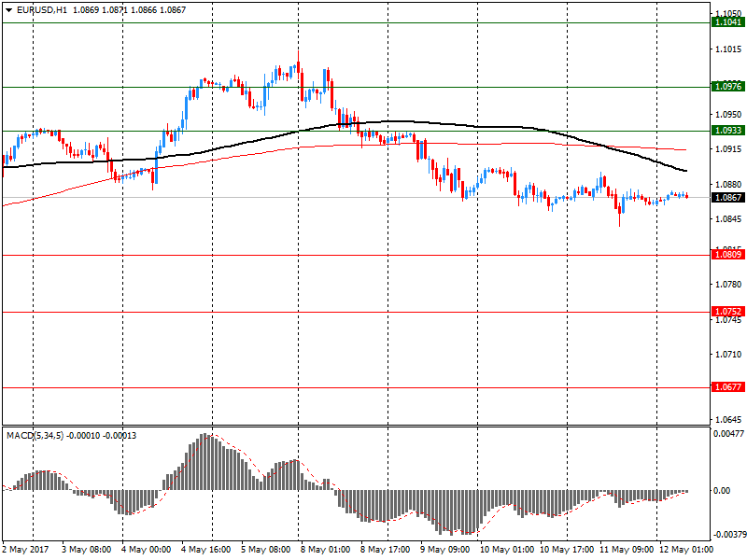This screenshot has height=560, width=747.
Task: Select the 1.0752 red support level label
Action: pyautogui.click(x=728, y=312)
